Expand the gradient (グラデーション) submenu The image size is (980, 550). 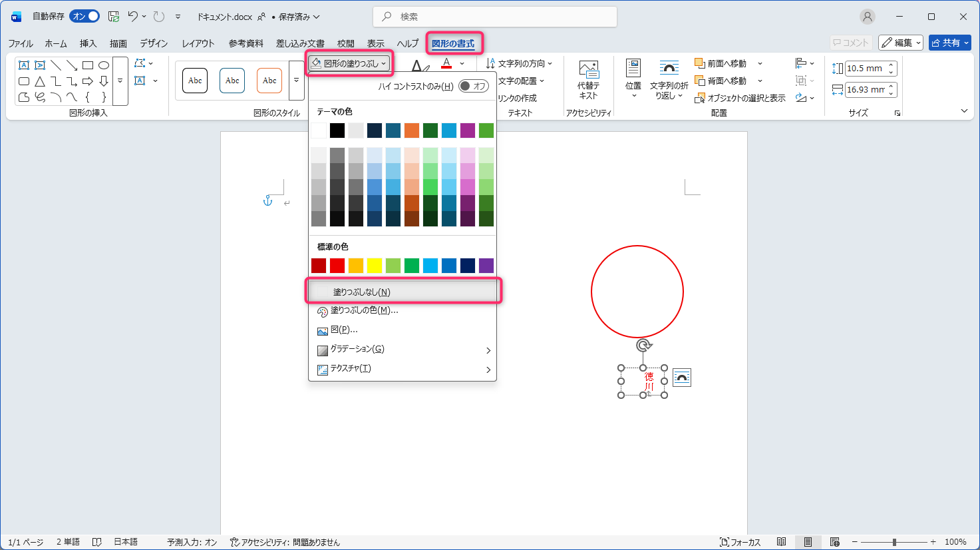pyautogui.click(x=488, y=350)
